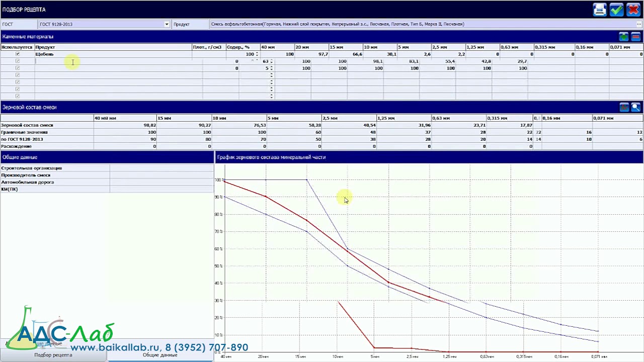The width and height of the screenshot is (644, 362).
Task: Adjust the content stepper showing 63
Action: 272,61
